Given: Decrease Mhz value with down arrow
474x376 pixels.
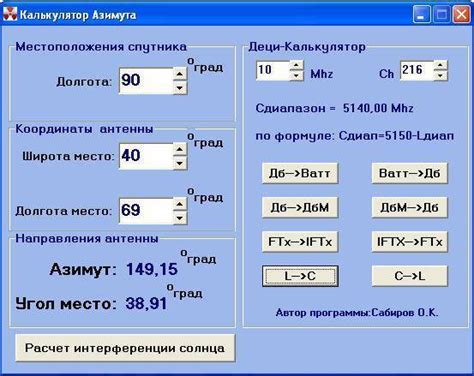Looking at the screenshot, I should tap(297, 76).
